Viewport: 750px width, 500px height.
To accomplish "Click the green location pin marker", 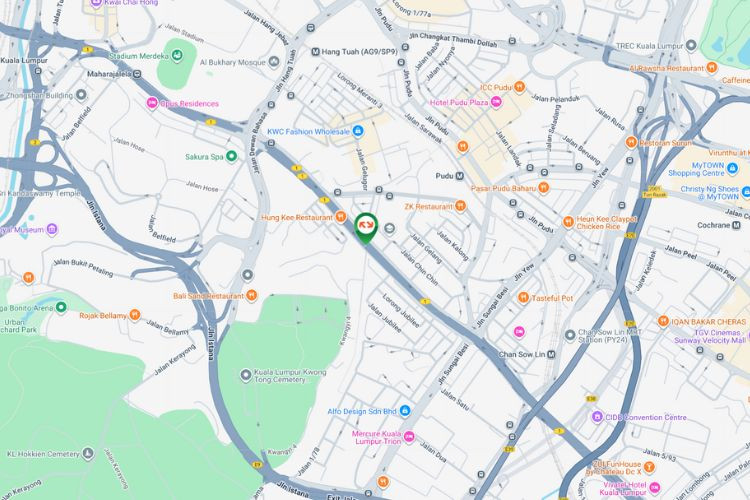I will 366,228.
